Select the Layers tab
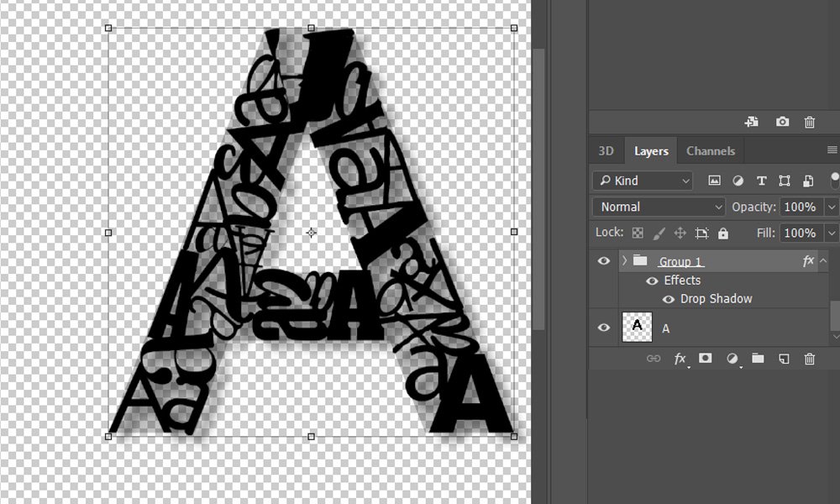Viewport: 840px width, 504px height. pyautogui.click(x=651, y=151)
